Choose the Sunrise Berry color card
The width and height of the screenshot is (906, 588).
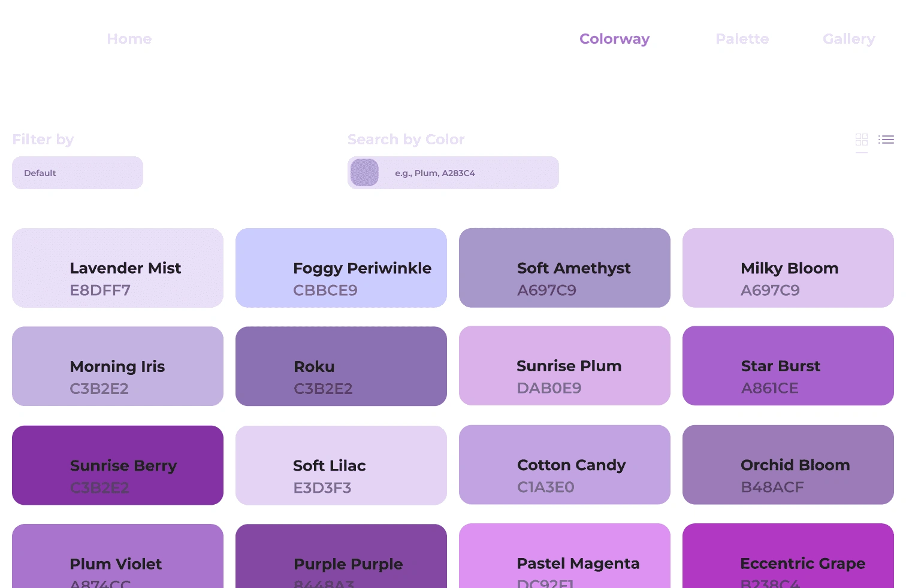117,465
